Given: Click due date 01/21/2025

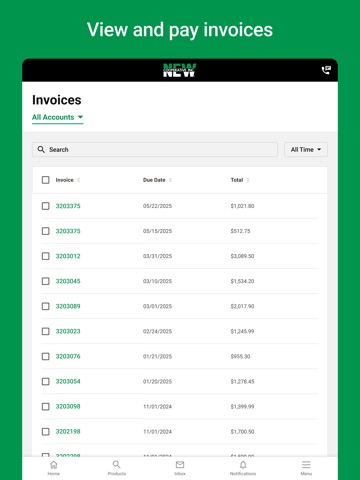Looking at the screenshot, I should click(157, 356).
